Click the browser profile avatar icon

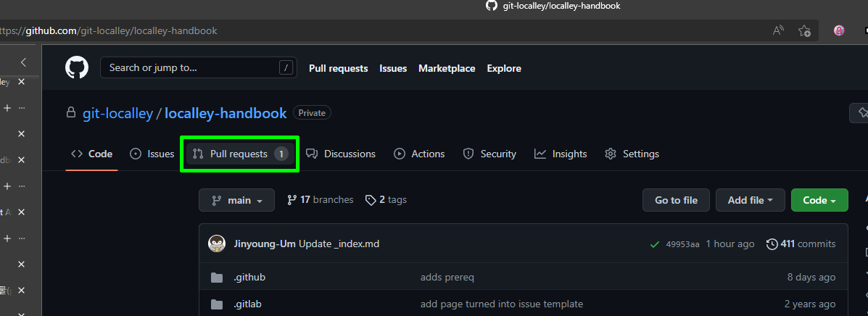839,30
